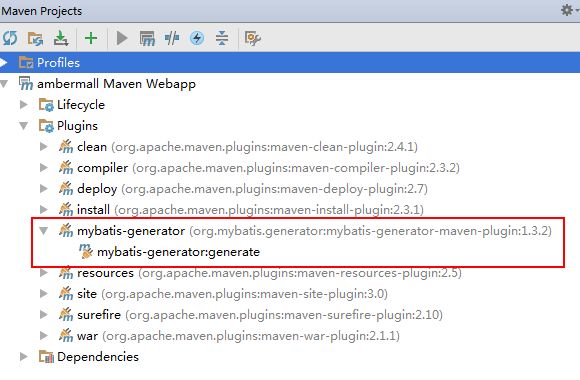Select install plugin entry
Screen dimensions: 580x380
250,210
